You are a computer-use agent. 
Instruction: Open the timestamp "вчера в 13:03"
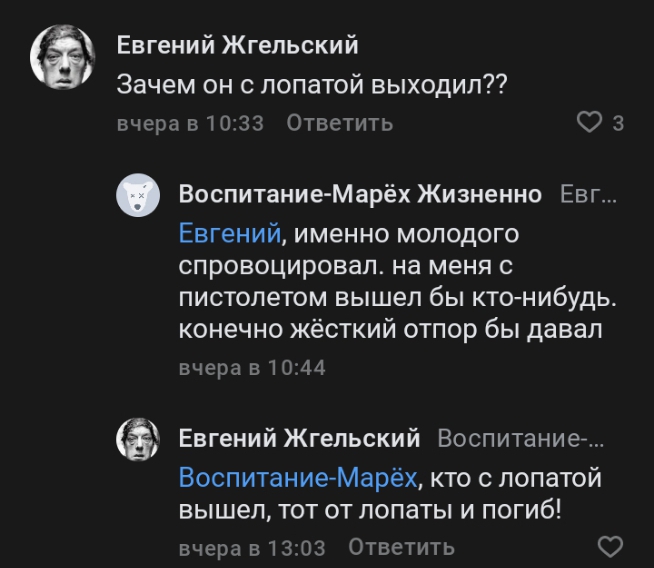(x=252, y=547)
